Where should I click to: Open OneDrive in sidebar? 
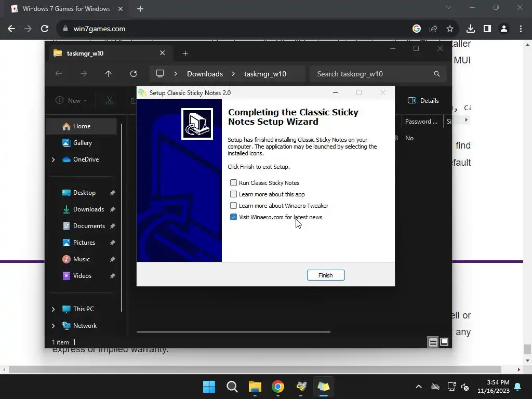tap(86, 159)
